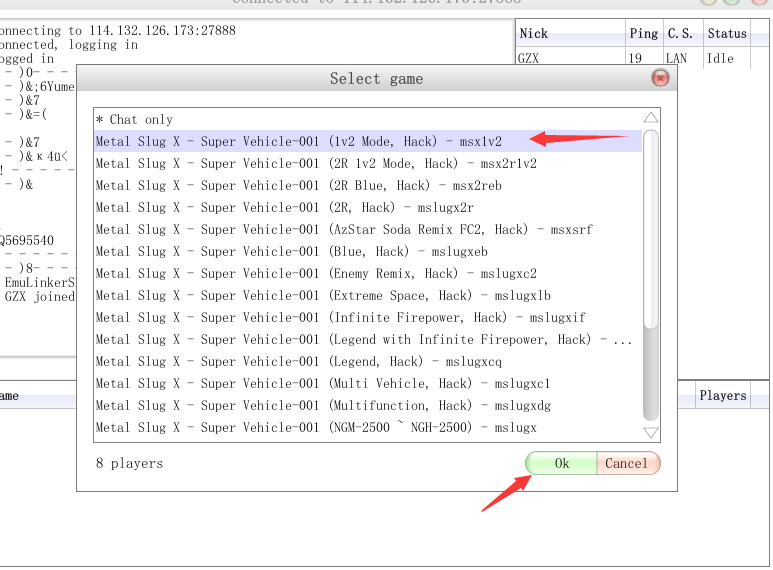Select the Multi Vehicle mslugxc1 entry
Viewport: 773px width, 570px height.
click(368, 383)
